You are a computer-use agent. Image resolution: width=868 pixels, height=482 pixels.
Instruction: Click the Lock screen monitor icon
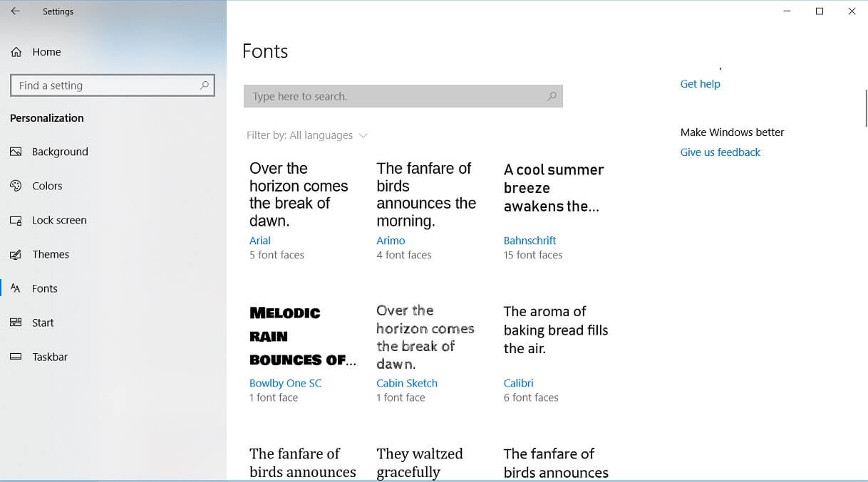(16, 220)
